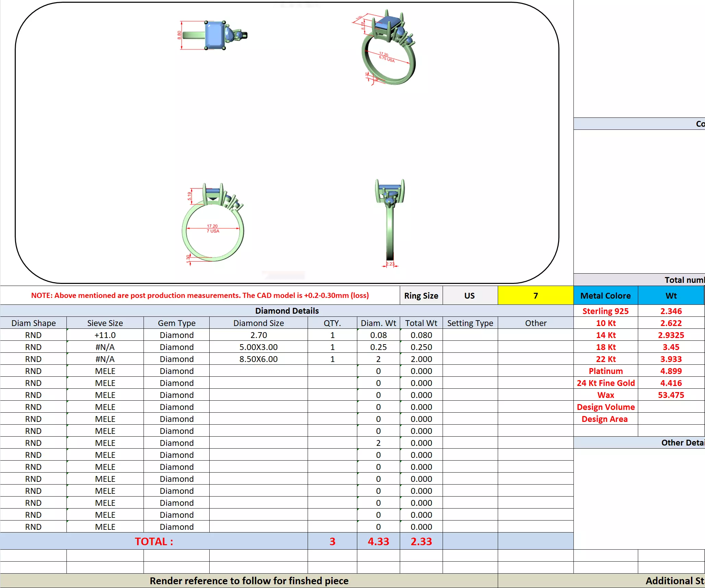The height and width of the screenshot is (588, 705).
Task: Click the Setting Type column header
Action: [470, 323]
